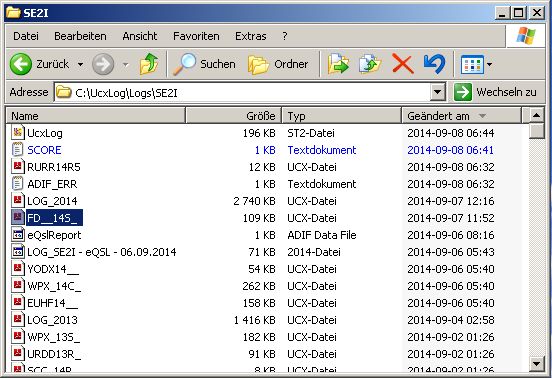
Task: Click the file name YODX14__
Action: [x=53, y=269]
